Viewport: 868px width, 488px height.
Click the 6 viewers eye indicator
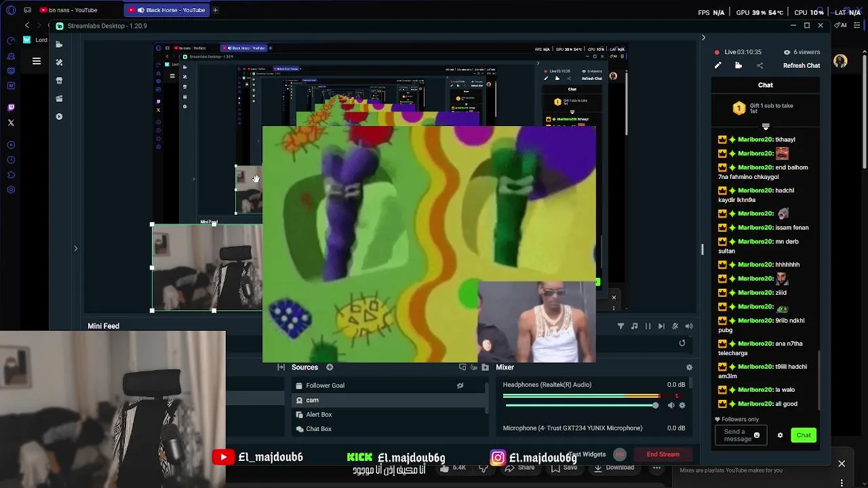pyautogui.click(x=802, y=52)
